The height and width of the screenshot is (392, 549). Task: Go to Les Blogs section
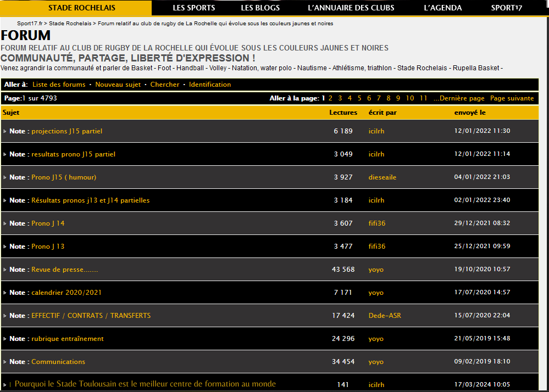(x=260, y=8)
